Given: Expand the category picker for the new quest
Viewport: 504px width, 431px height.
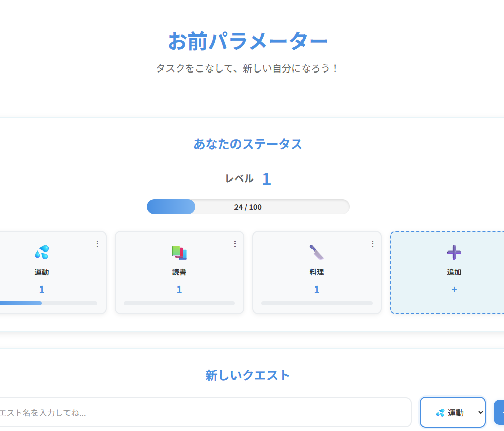Looking at the screenshot, I should click(452, 412).
